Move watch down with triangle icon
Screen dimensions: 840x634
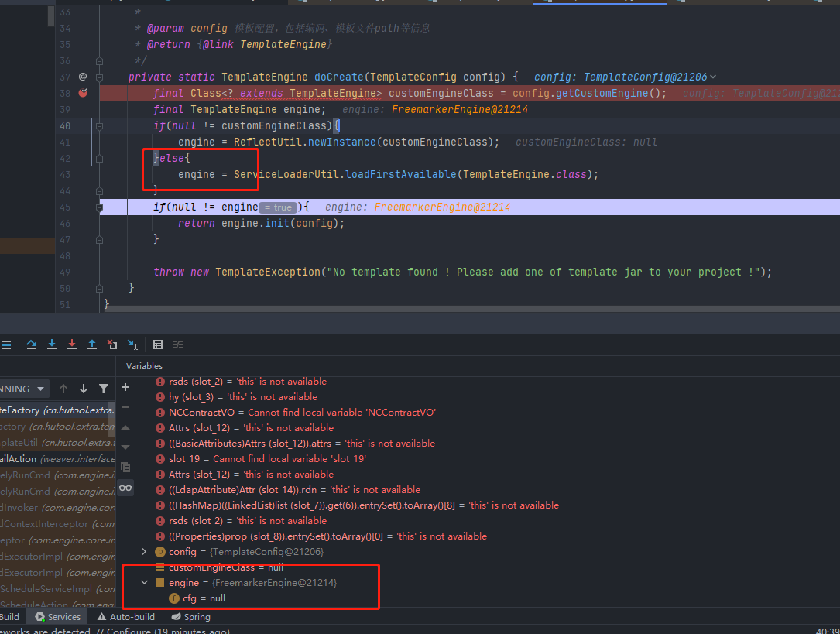pos(125,447)
